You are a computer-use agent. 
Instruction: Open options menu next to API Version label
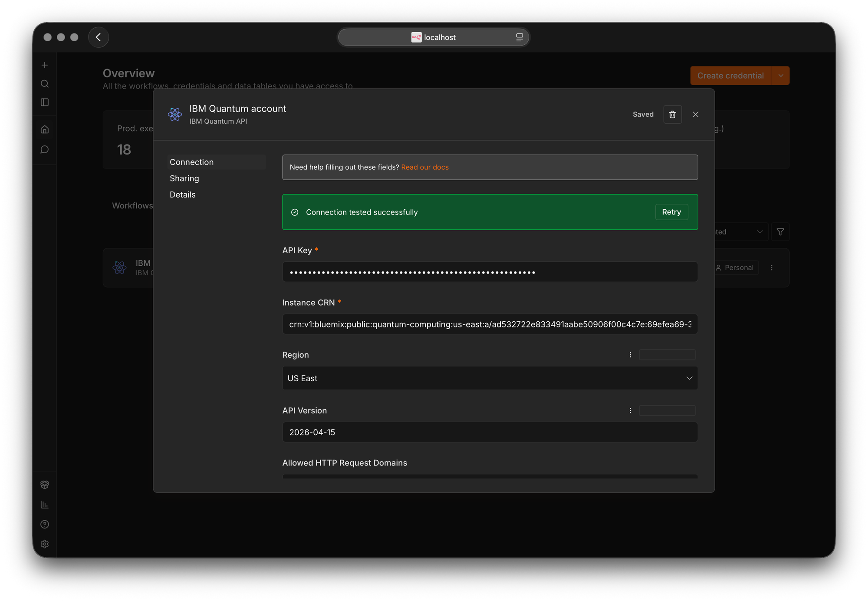point(630,410)
